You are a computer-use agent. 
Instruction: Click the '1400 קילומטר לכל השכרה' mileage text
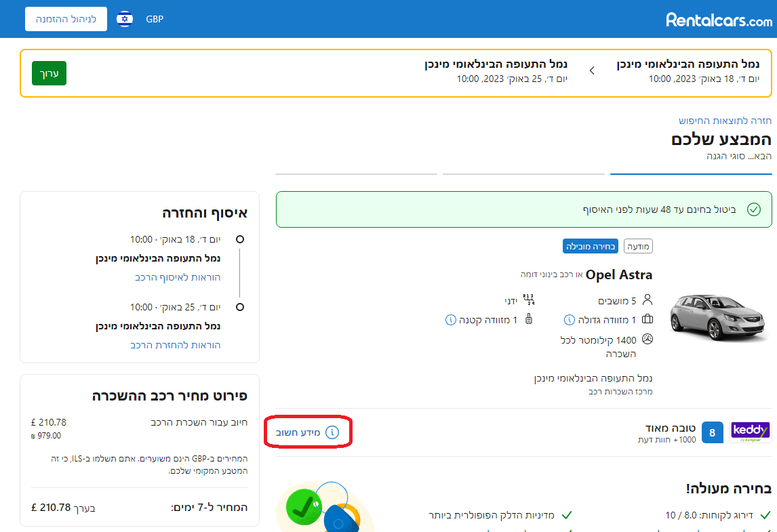click(x=598, y=347)
